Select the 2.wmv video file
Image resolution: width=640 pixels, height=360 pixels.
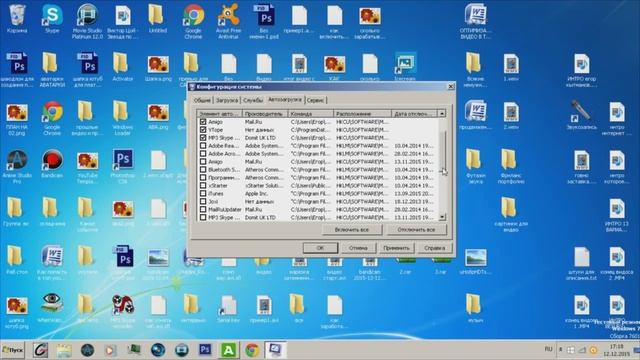click(511, 116)
